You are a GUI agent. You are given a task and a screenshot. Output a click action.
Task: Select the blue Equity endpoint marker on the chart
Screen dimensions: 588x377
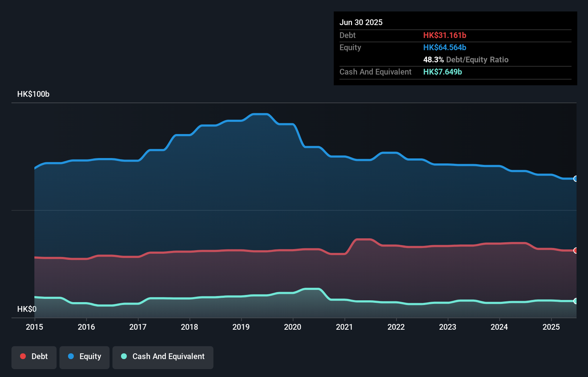(x=575, y=178)
